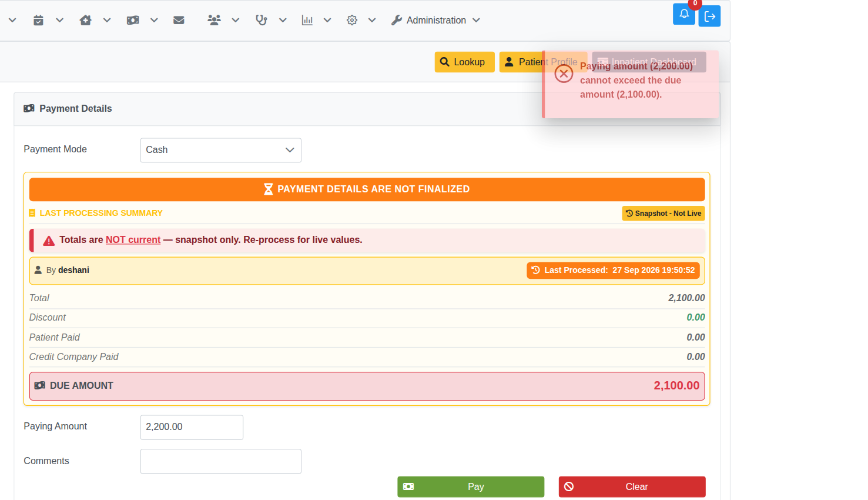Dismiss the error toast X icon

[564, 74]
